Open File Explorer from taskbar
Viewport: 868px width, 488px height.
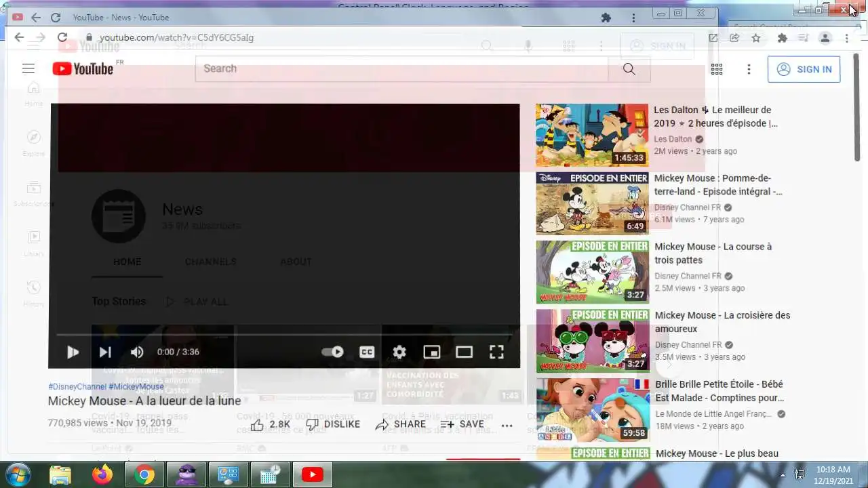pyautogui.click(x=60, y=474)
